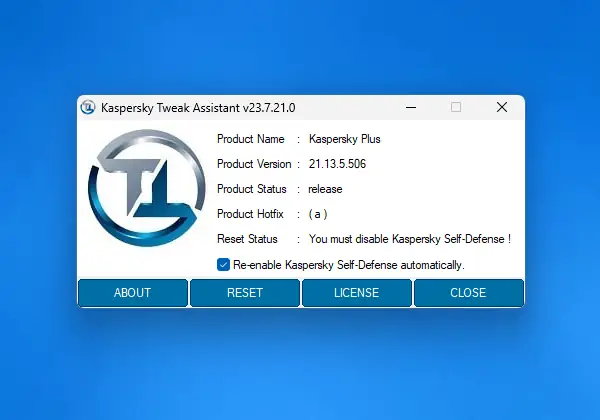
Task: Close the window with the X button
Action: 502,107
